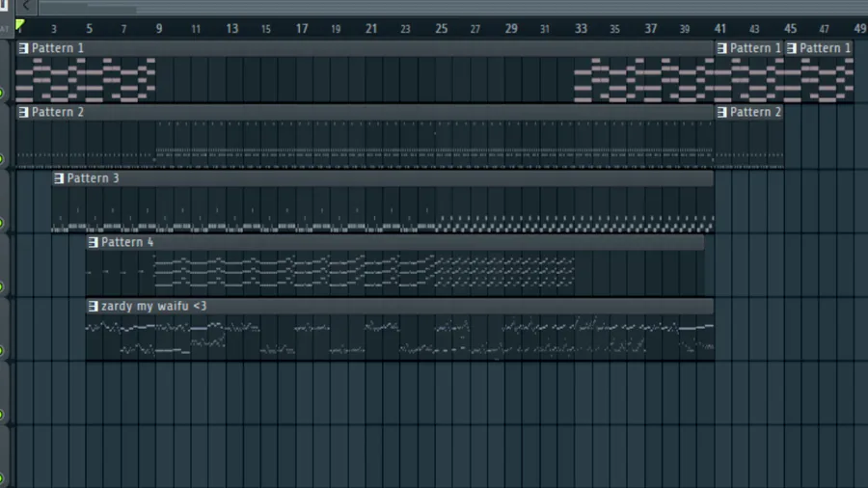Click the zardy my waifu <3 note preview

click(x=399, y=337)
